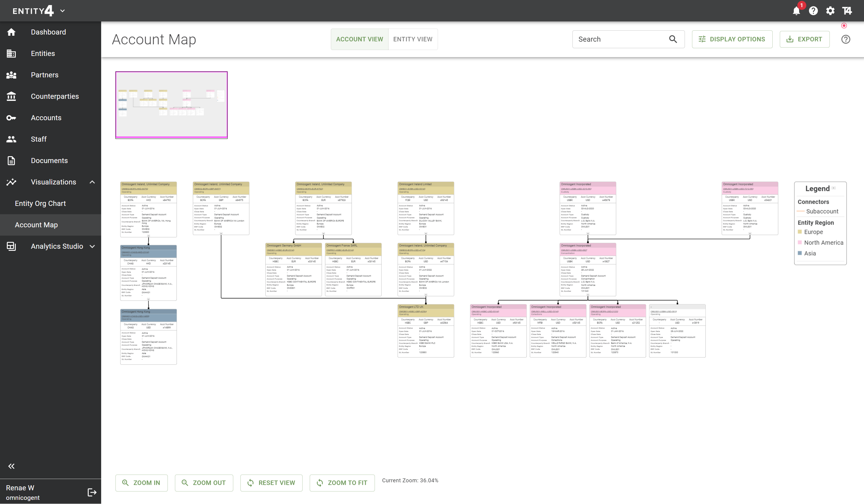Open Display Options button
Screen dimensions: 864x504
(x=732, y=39)
